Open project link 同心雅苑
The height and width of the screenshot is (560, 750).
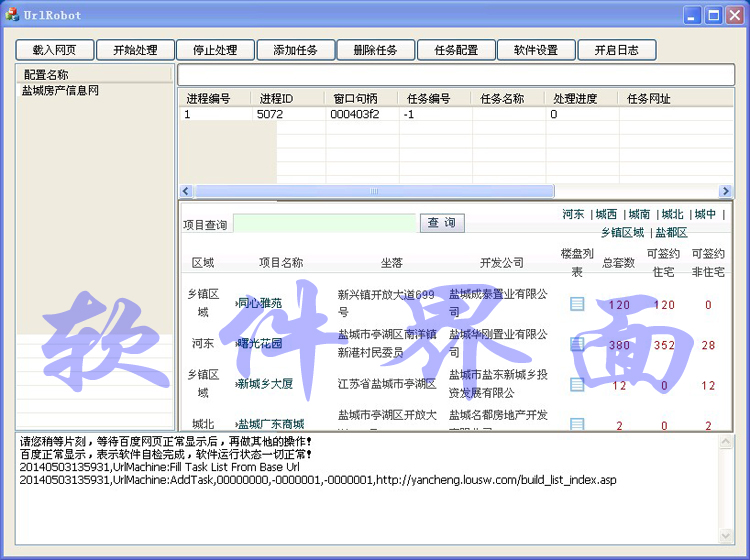point(260,303)
